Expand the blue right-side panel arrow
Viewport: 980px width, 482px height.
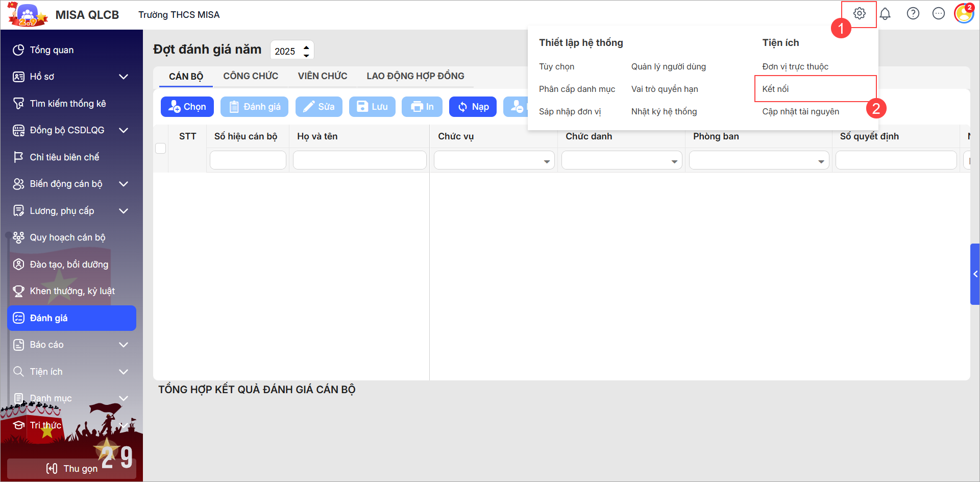pyautogui.click(x=975, y=274)
